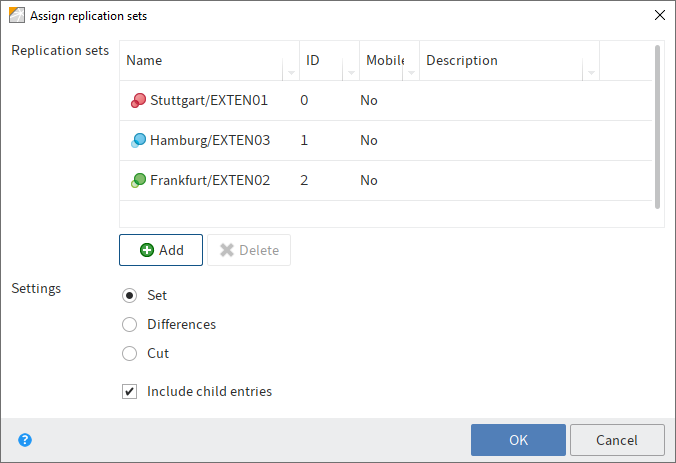Open the Name column filter dropdown

(291, 72)
